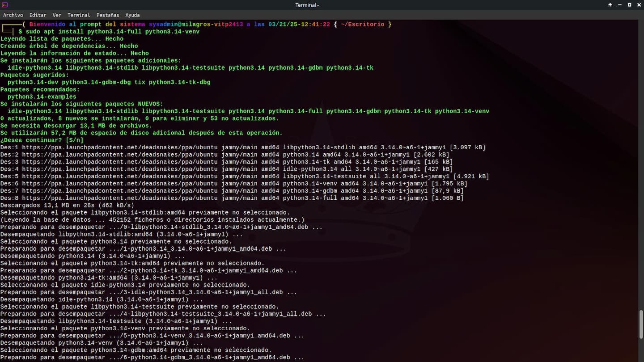
Task: Click the 'Des:3' python3.14-tk download line
Action: coord(226,162)
